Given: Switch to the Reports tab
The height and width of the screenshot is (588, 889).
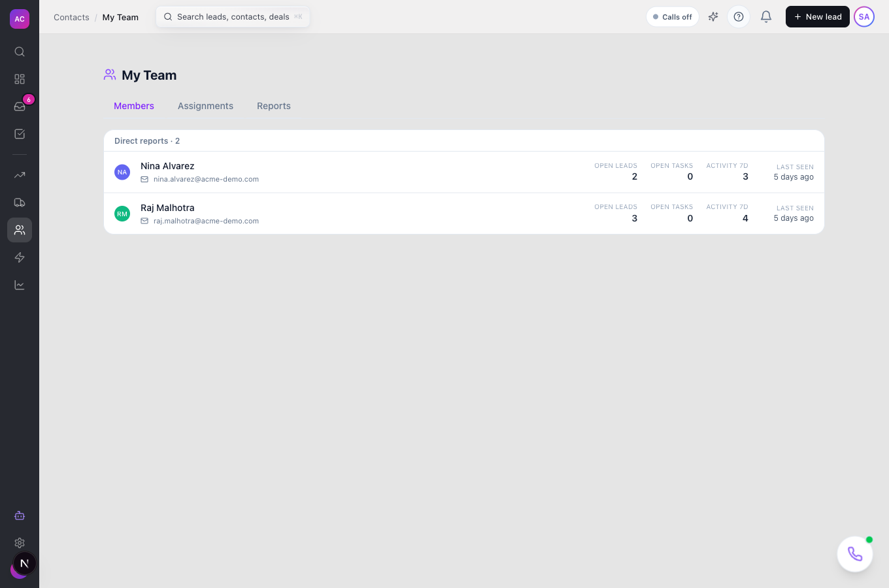Looking at the screenshot, I should coord(274,106).
